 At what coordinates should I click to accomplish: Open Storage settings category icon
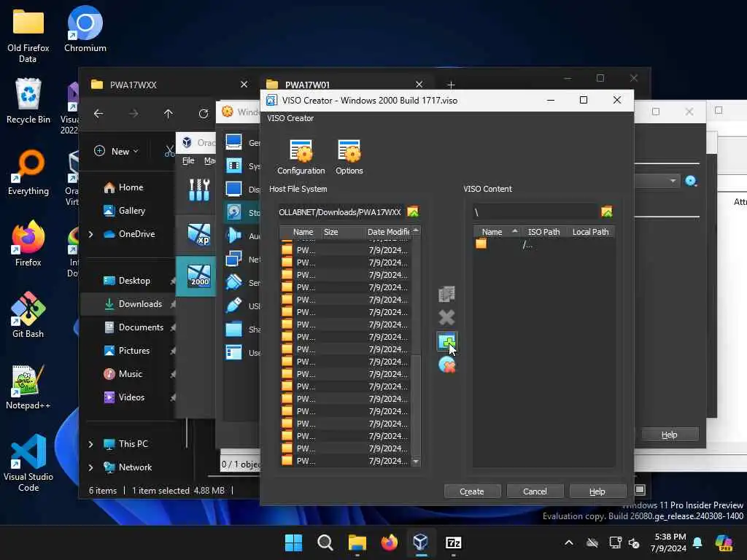tap(233, 212)
